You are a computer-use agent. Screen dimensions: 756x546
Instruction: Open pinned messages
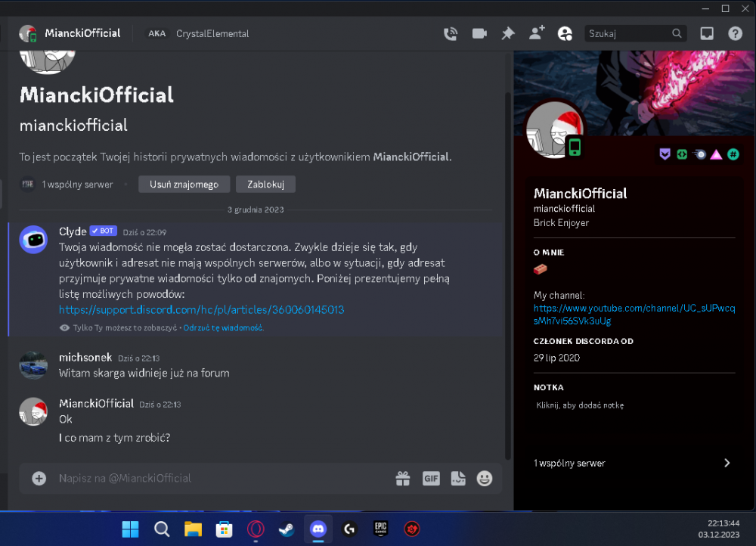[508, 34]
